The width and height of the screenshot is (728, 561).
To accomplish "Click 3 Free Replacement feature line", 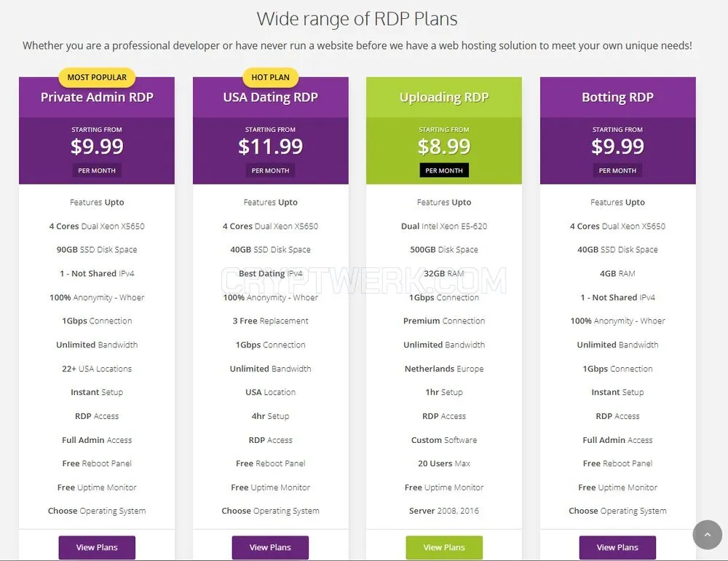I will click(270, 321).
